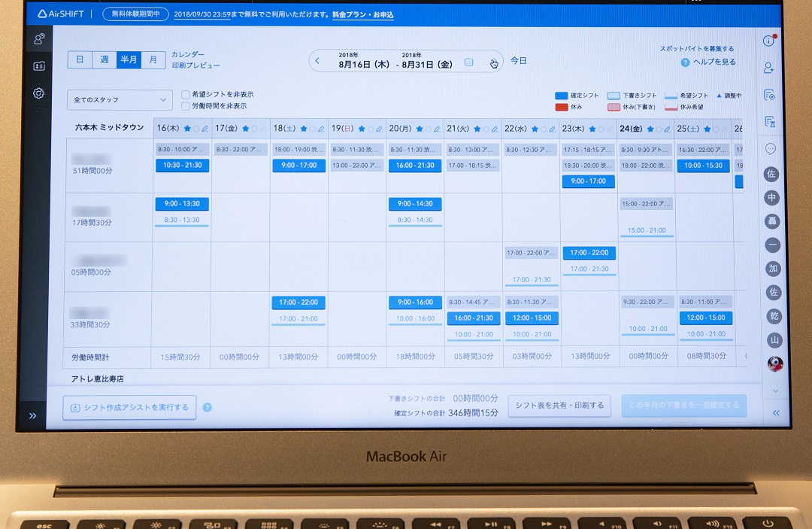Click the edit pencil for 22(水)

(x=552, y=129)
